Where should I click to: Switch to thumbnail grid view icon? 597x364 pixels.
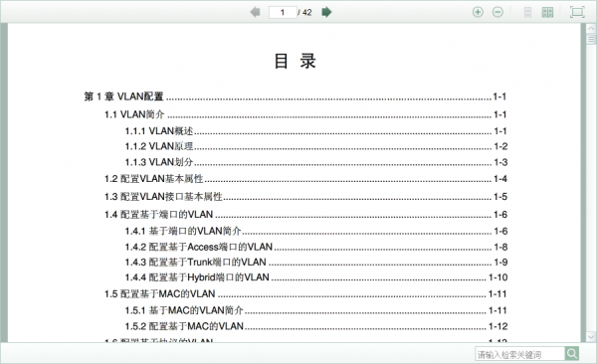coord(547,12)
